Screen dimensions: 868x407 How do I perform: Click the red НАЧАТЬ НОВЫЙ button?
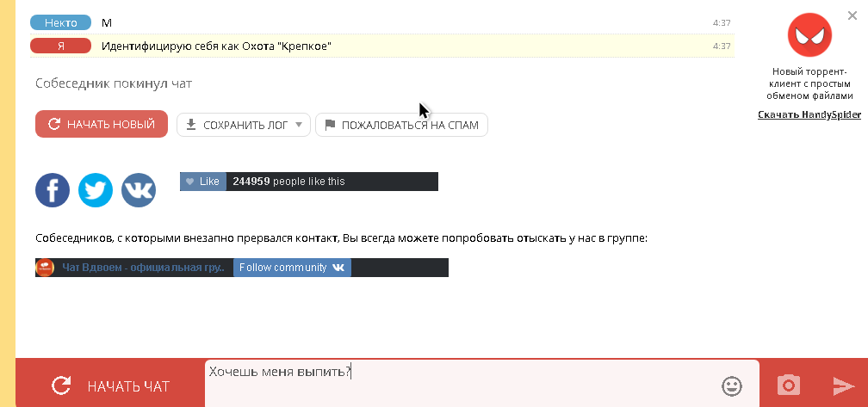[102, 124]
